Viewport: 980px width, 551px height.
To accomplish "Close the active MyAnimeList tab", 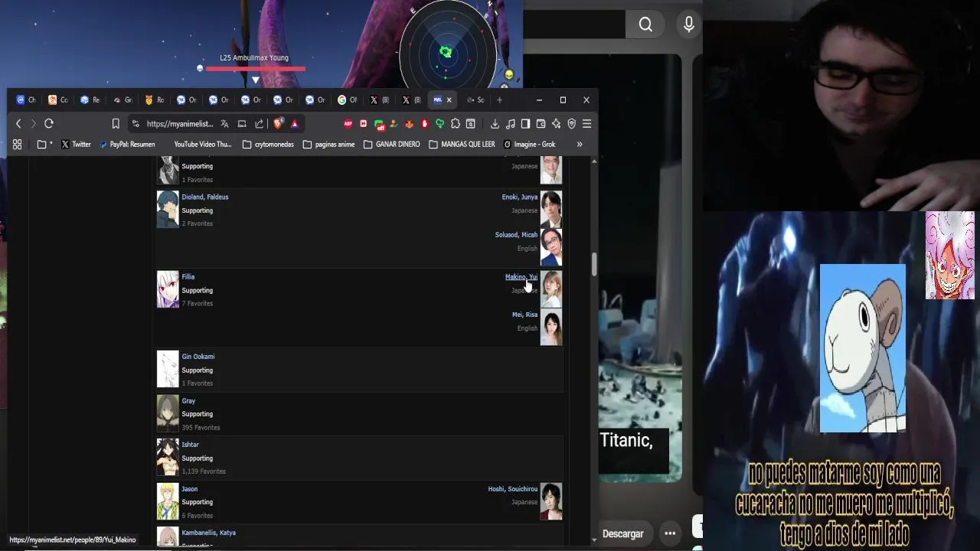I will tap(449, 99).
